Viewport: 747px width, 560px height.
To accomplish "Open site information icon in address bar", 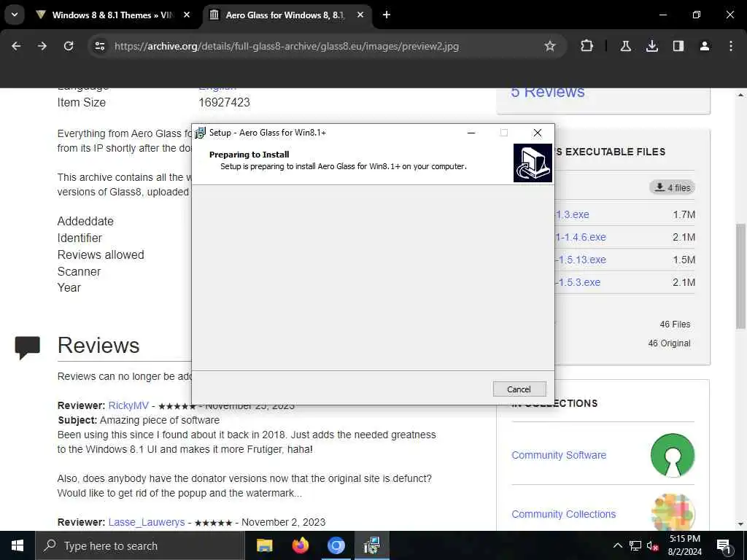I will 100,46.
